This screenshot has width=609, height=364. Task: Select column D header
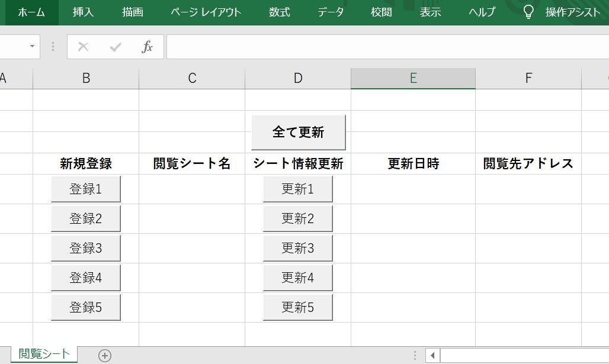pos(298,78)
